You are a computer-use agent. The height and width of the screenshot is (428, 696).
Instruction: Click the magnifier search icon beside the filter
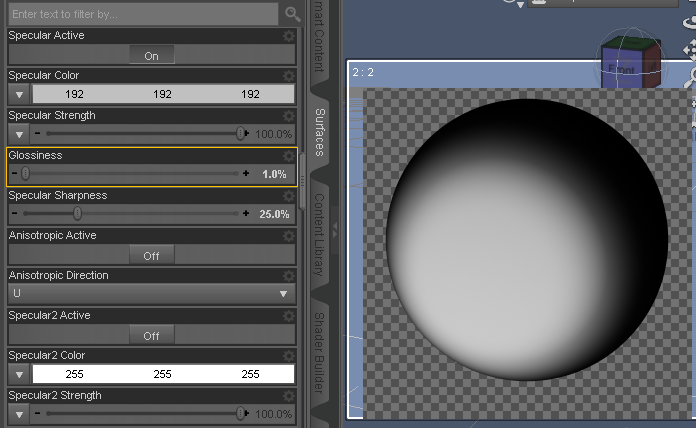(292, 14)
